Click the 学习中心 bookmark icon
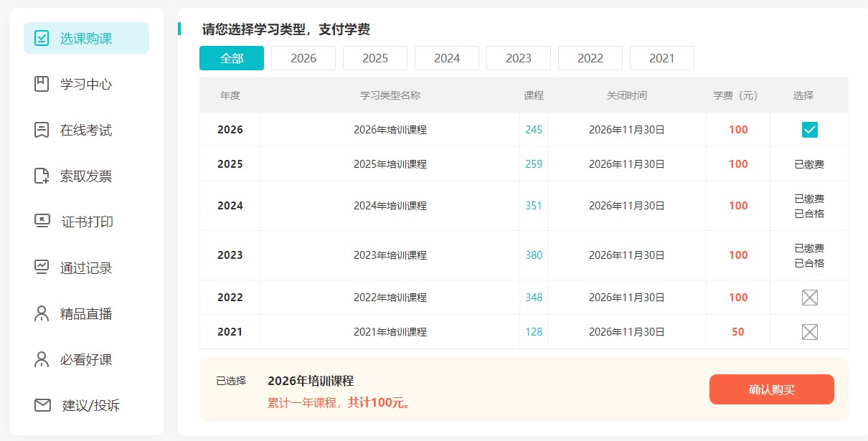This screenshot has height=441, width=868. [x=42, y=84]
